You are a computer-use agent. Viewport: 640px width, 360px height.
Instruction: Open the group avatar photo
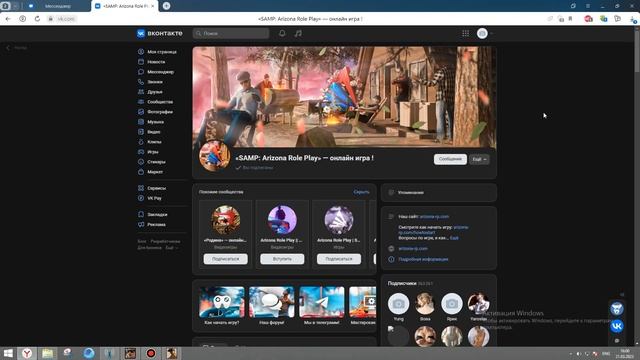click(215, 156)
